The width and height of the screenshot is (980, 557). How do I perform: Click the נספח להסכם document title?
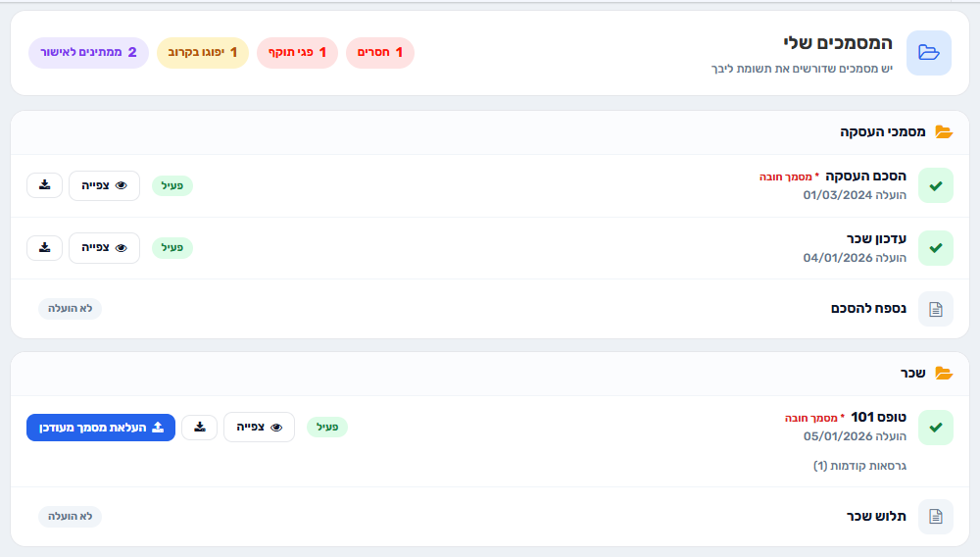[868, 309]
